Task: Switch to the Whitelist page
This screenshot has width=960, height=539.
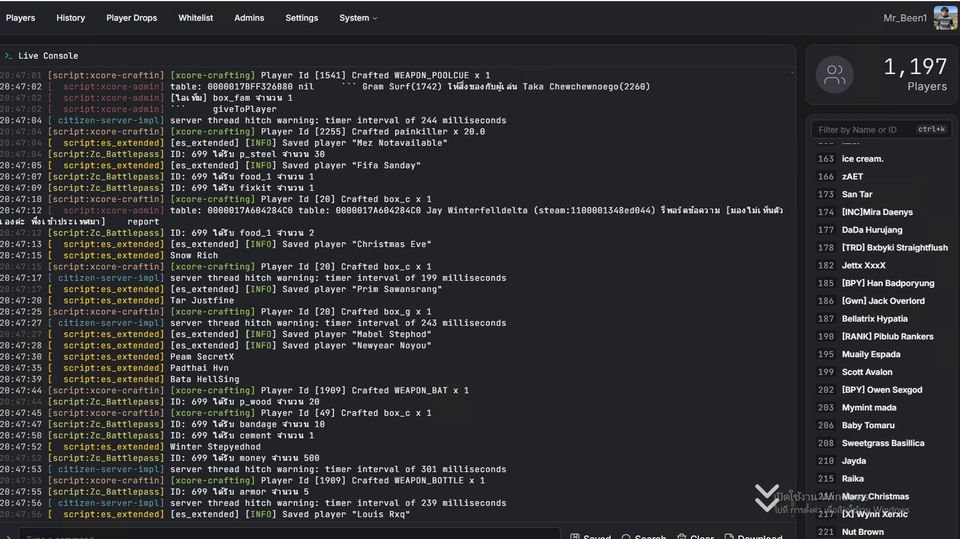Action: point(196,18)
